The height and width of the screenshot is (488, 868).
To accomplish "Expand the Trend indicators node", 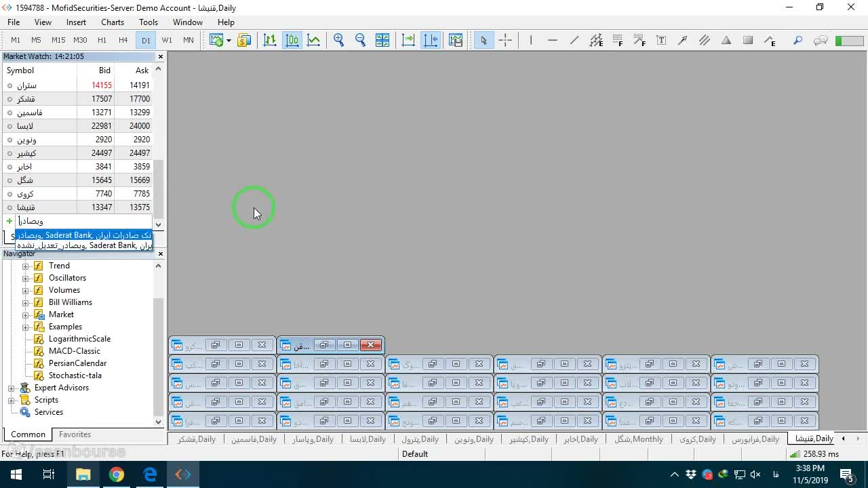I will [26, 266].
